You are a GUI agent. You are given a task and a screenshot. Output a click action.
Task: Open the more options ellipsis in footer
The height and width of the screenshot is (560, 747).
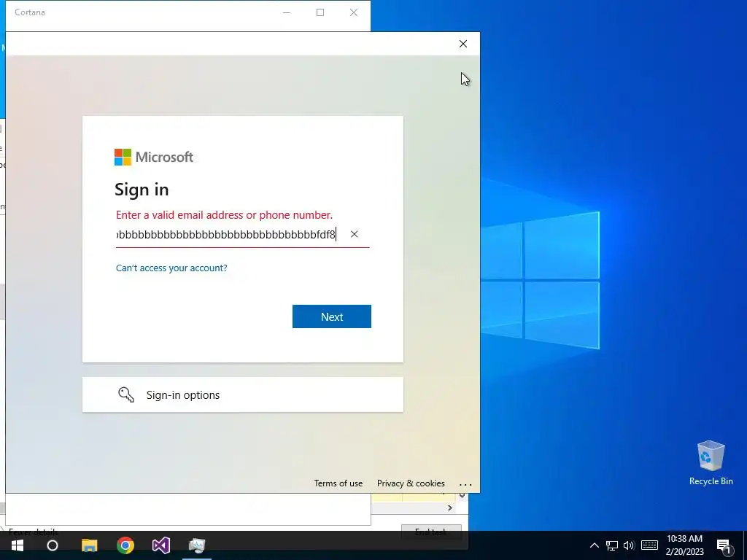click(465, 485)
